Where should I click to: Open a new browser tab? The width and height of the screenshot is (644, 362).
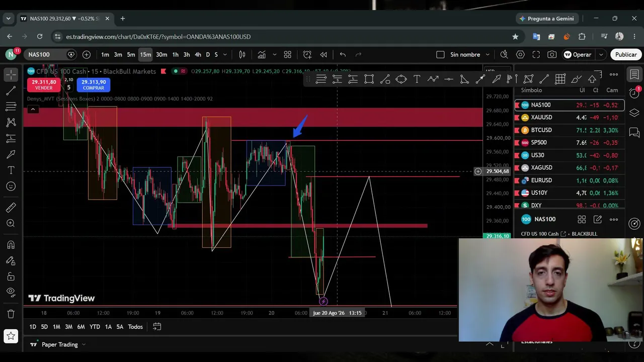122,19
